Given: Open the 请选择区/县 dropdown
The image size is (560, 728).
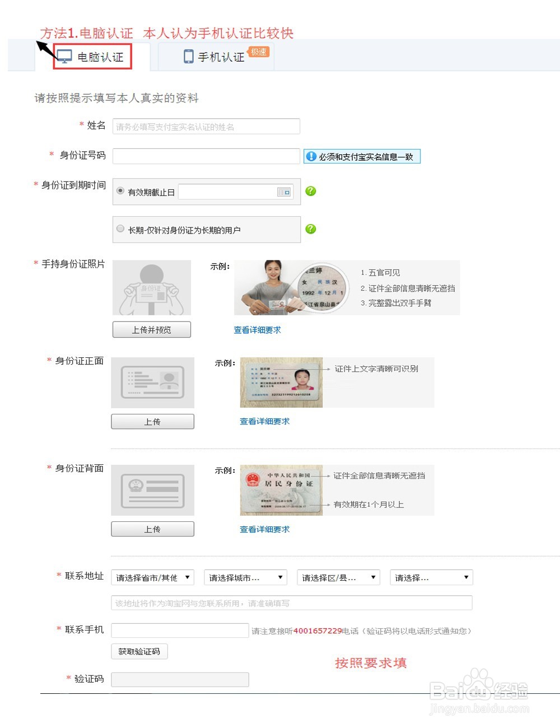Looking at the screenshot, I should pyautogui.click(x=339, y=577).
